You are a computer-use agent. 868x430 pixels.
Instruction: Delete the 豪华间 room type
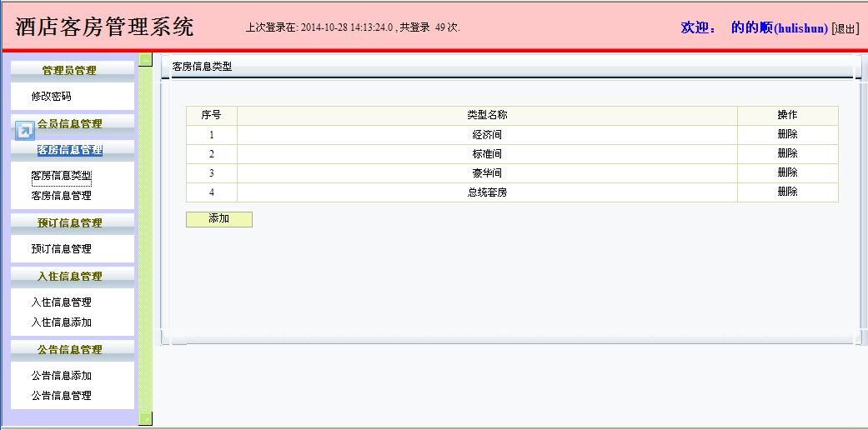(787, 172)
